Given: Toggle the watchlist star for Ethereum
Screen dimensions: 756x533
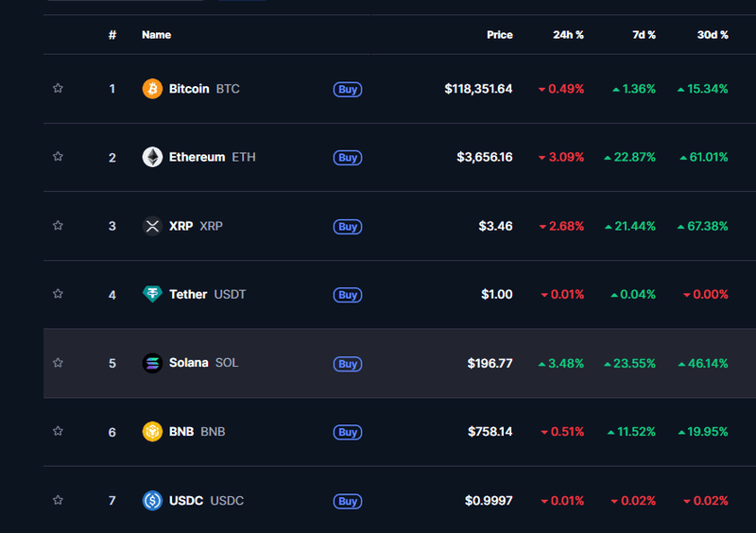Looking at the screenshot, I should tap(58, 157).
